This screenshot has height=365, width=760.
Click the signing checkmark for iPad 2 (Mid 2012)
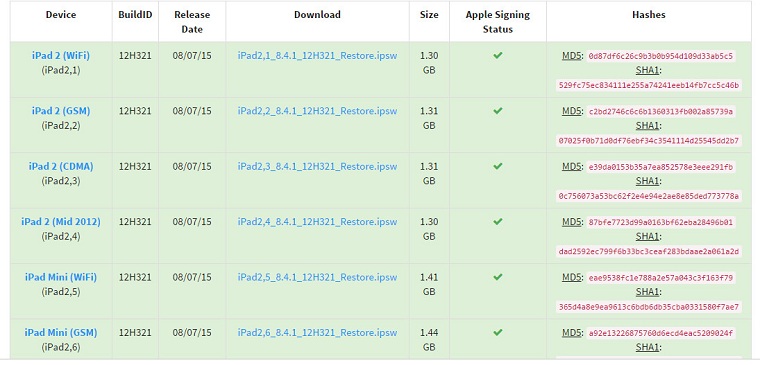point(497,222)
